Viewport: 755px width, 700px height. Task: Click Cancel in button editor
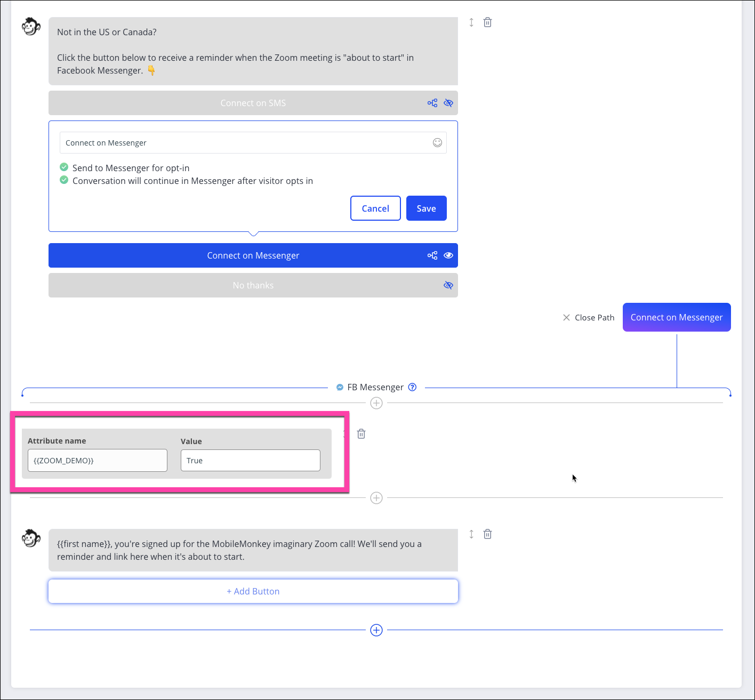point(375,208)
